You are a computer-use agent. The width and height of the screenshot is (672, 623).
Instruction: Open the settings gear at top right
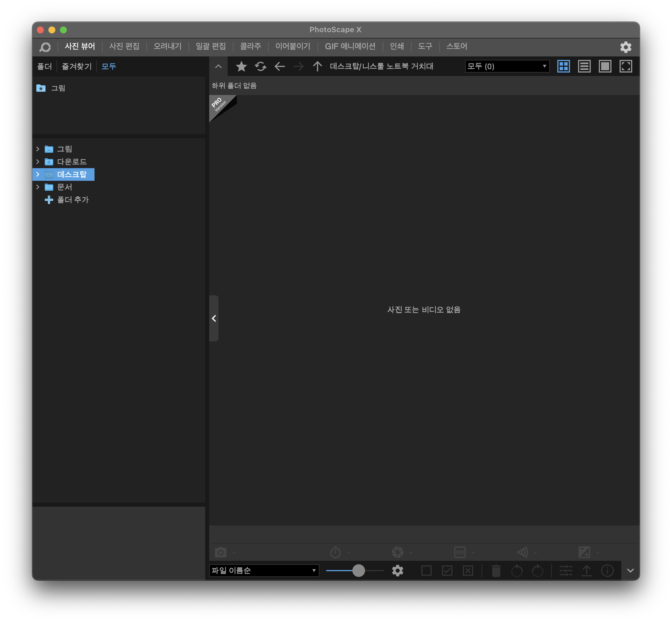coord(626,47)
